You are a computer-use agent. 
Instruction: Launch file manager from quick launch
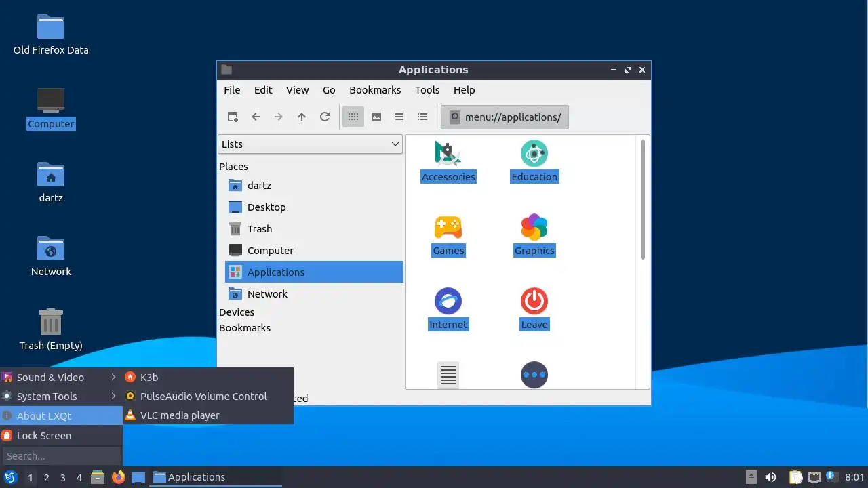click(x=98, y=477)
